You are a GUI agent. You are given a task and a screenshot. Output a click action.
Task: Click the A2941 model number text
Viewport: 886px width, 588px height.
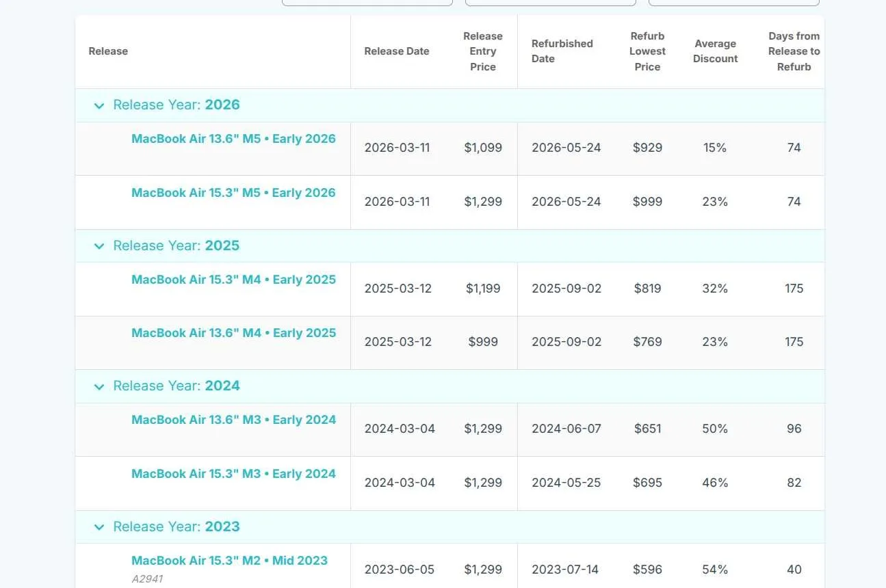147,579
